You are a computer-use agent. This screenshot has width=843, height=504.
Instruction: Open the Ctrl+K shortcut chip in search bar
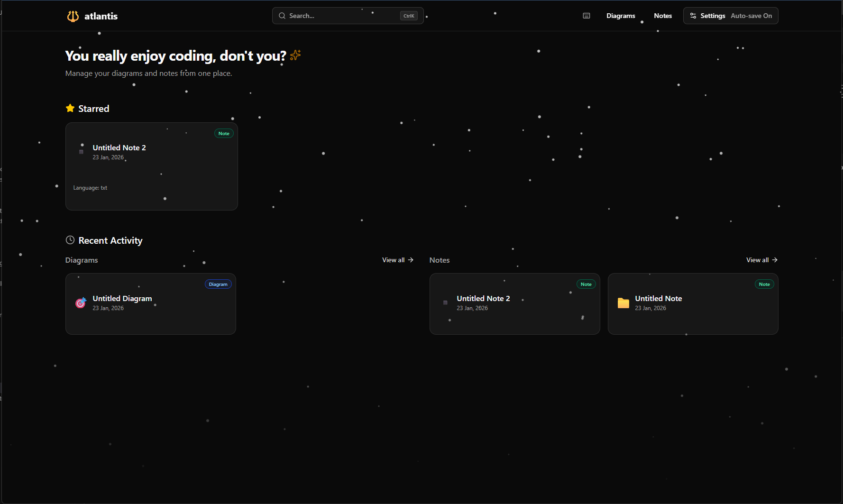(408, 16)
